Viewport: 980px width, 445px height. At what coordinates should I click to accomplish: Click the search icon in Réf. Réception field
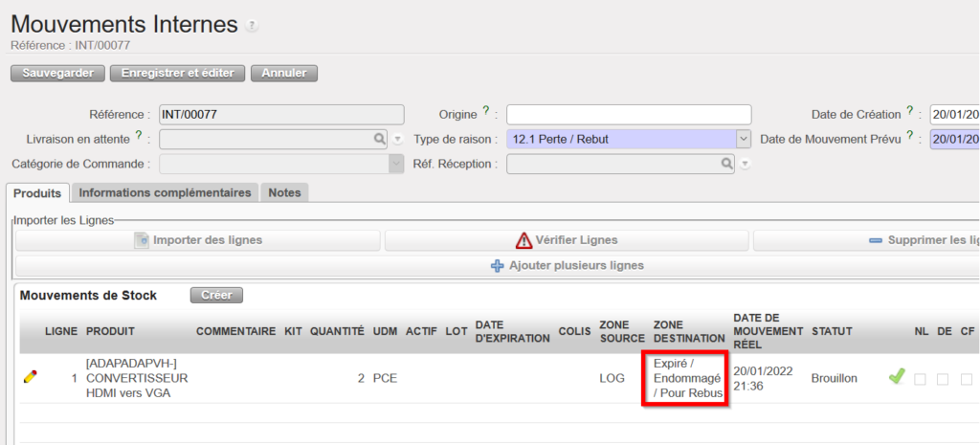727,164
